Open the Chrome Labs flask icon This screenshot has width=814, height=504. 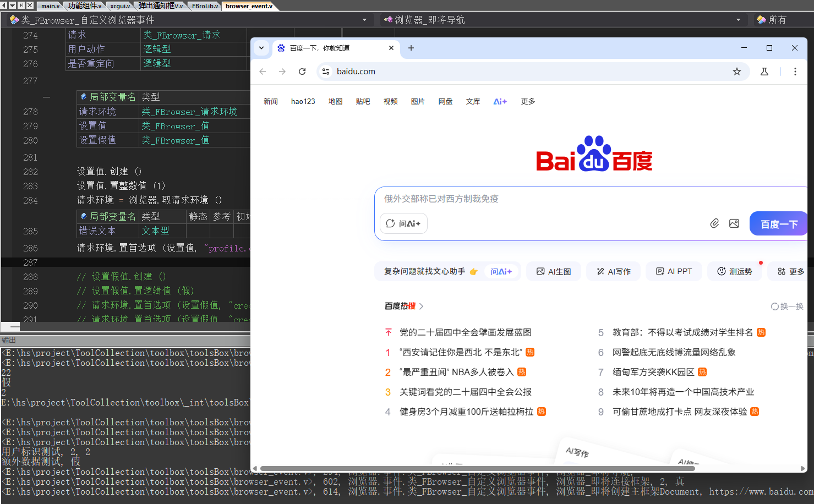click(x=764, y=72)
